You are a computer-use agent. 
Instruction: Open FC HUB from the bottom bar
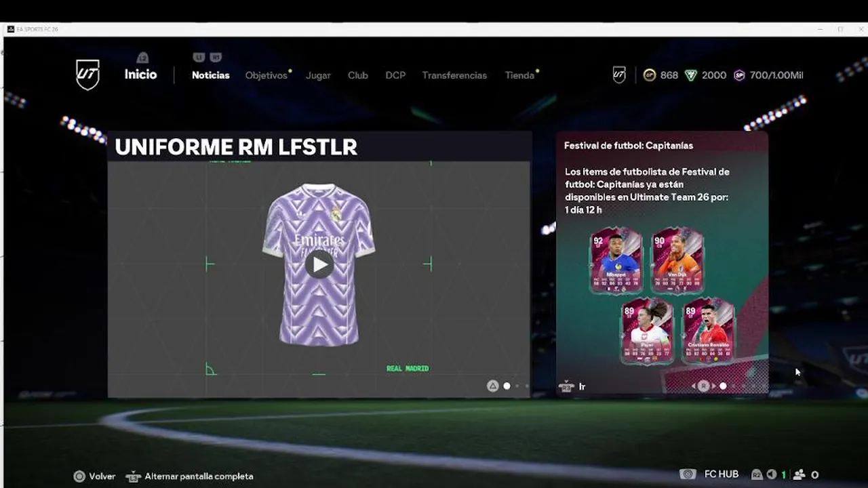tap(721, 474)
